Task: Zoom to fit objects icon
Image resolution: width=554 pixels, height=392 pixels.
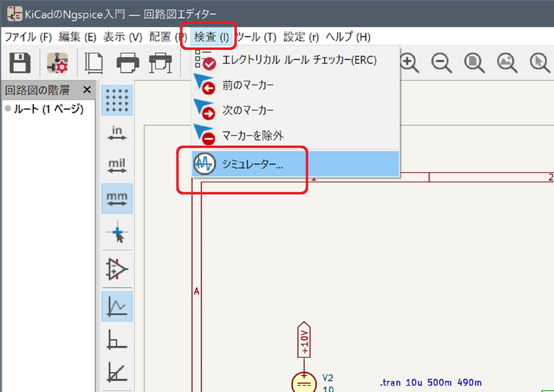Action: point(508,63)
